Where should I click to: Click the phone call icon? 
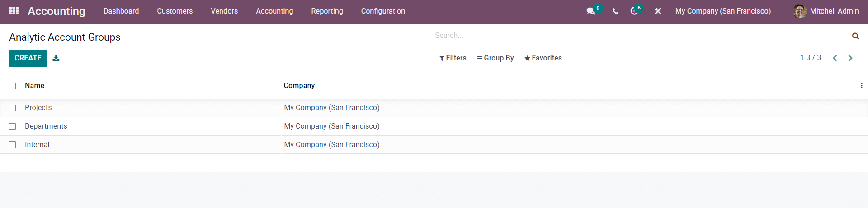(x=615, y=11)
